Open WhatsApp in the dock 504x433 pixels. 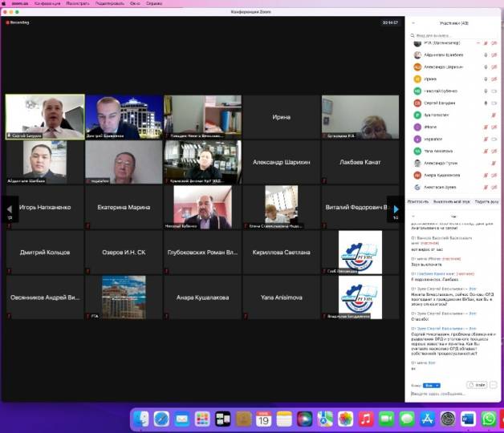tap(489, 419)
